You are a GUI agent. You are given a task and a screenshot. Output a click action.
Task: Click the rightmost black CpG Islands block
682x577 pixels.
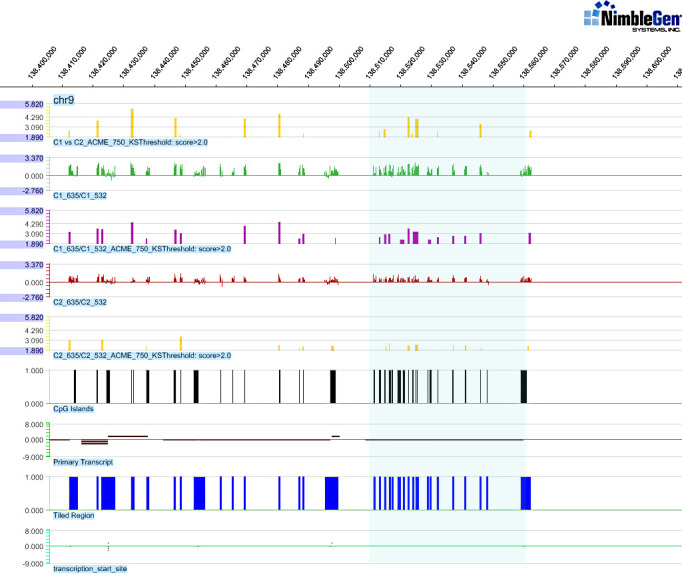(524, 386)
